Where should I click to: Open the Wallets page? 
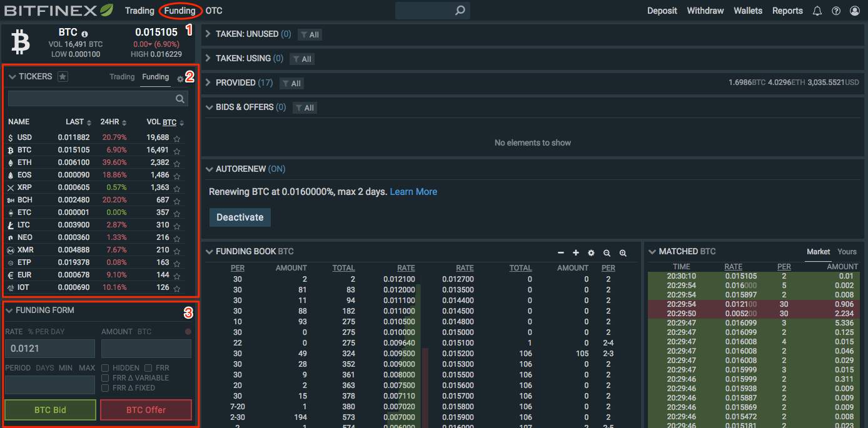point(748,11)
